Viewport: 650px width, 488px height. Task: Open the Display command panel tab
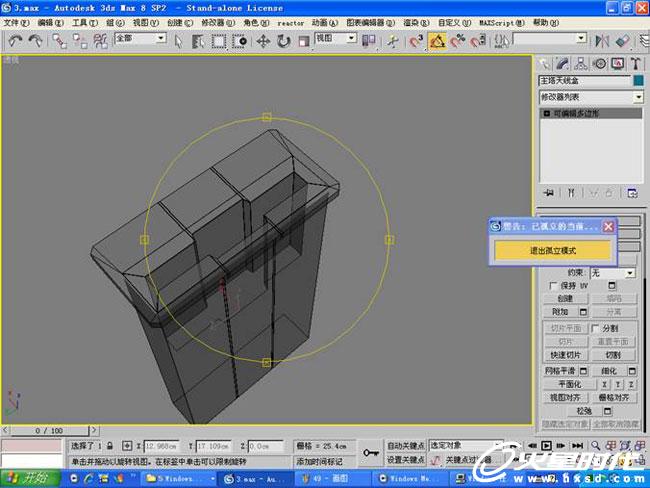(618, 64)
